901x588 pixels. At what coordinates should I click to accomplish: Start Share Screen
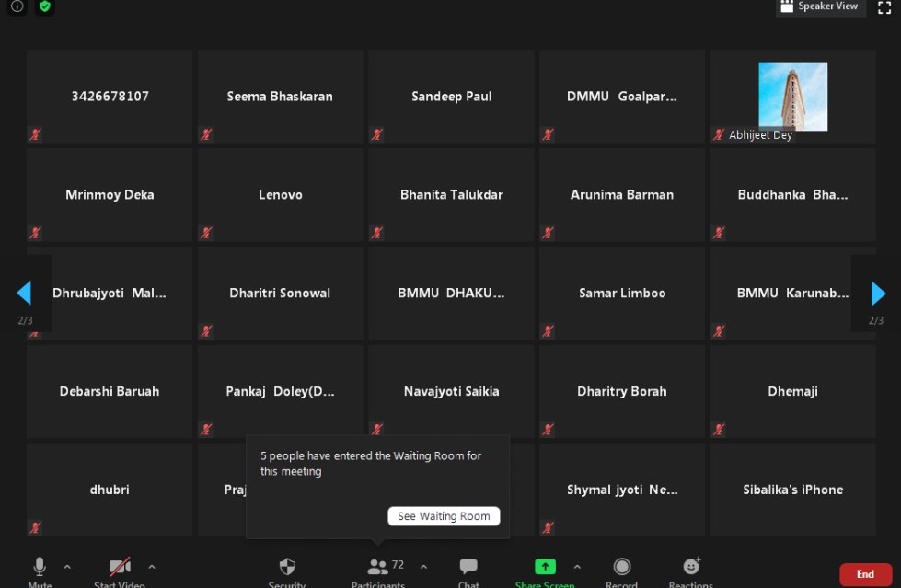545,572
